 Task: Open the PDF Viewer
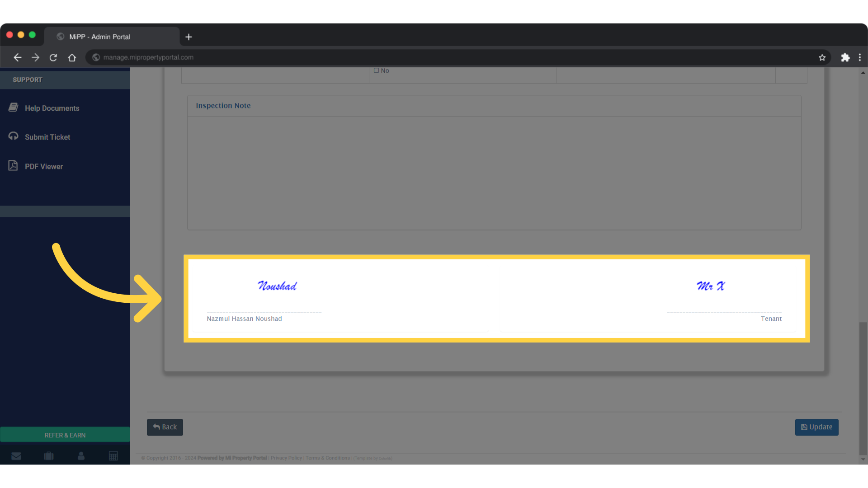(x=44, y=166)
